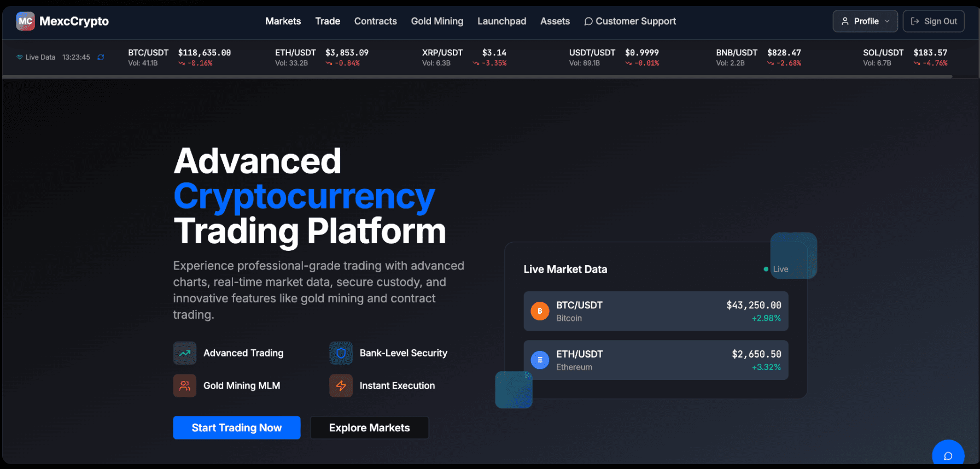Screen dimensions: 980x469
Task: Click the +3.32% change value
Action: (x=766, y=367)
